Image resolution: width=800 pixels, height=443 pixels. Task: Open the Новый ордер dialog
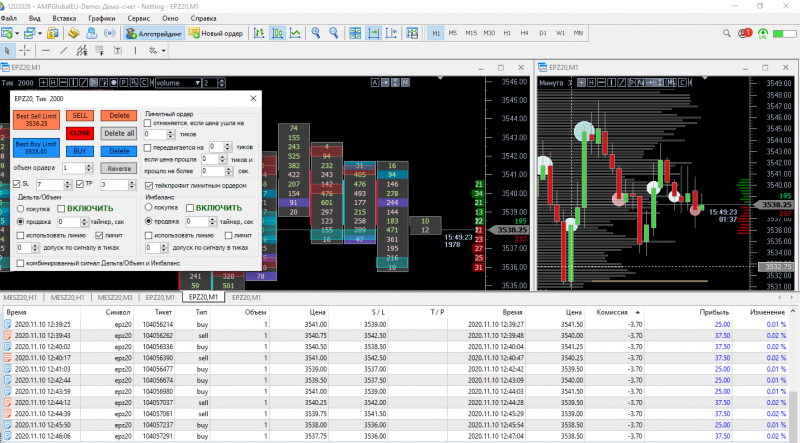pyautogui.click(x=214, y=33)
